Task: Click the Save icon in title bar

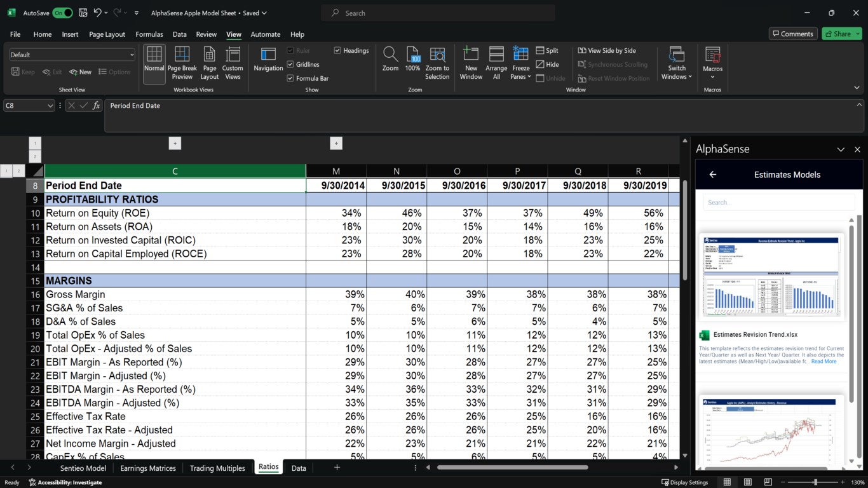Action: [83, 13]
